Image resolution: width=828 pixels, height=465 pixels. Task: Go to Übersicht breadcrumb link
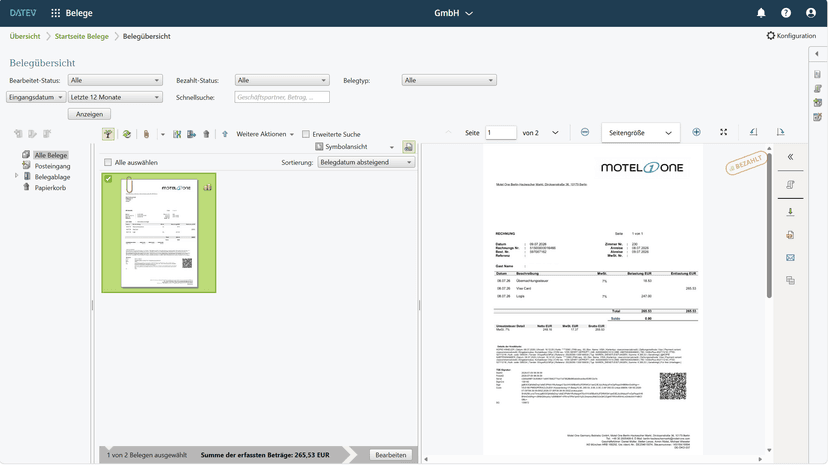(25, 36)
